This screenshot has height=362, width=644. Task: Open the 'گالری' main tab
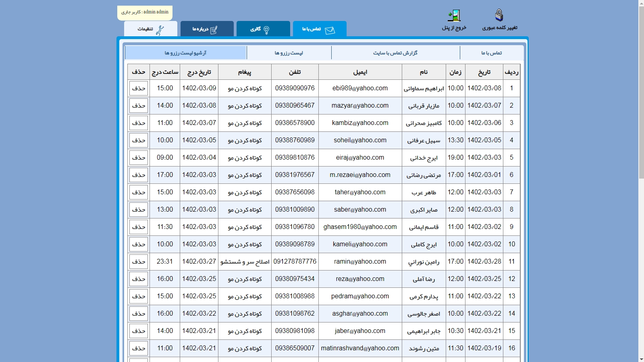263,29
